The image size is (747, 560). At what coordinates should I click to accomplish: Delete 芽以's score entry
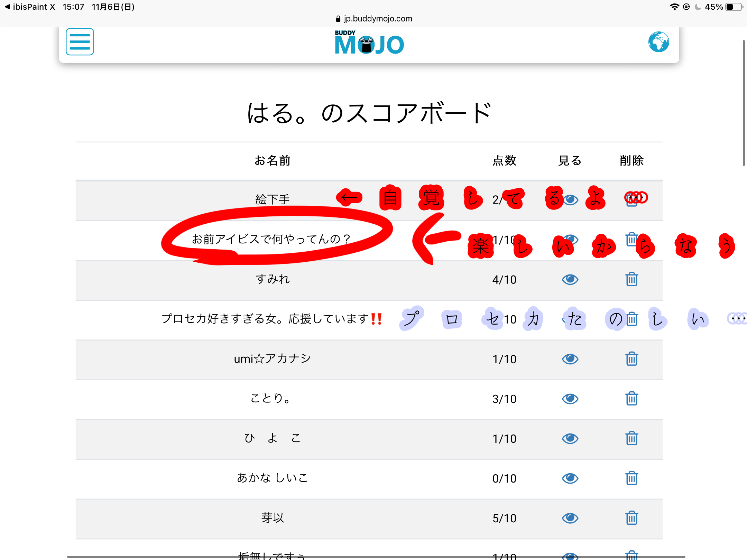[631, 518]
